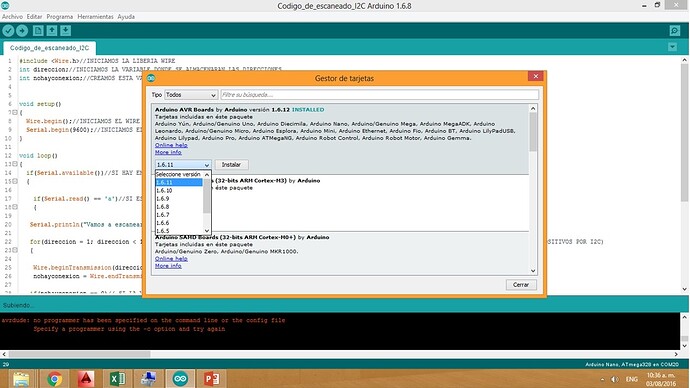Click the ENG language indicator

pos(631,379)
